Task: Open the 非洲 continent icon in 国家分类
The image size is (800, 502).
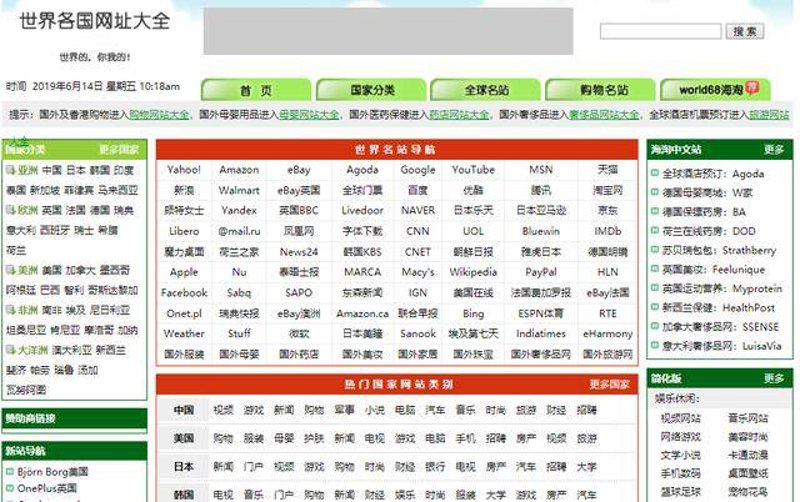Action: pos(10,310)
